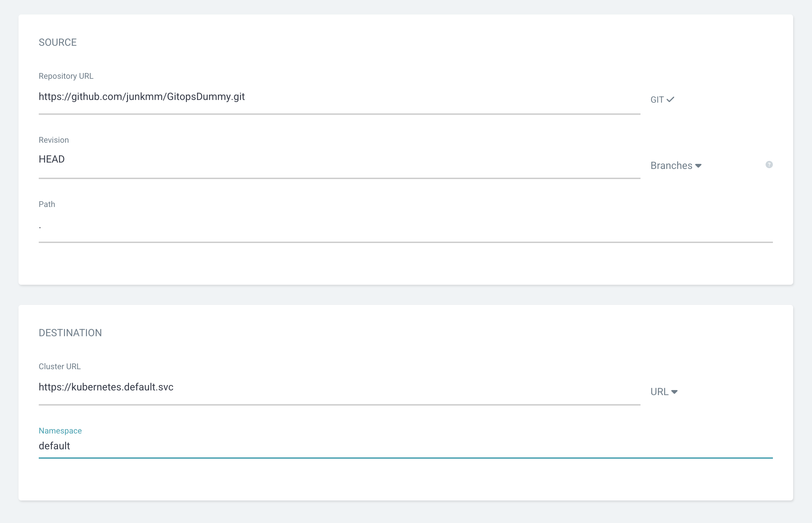Click the caret arrow next to URL

(x=675, y=392)
